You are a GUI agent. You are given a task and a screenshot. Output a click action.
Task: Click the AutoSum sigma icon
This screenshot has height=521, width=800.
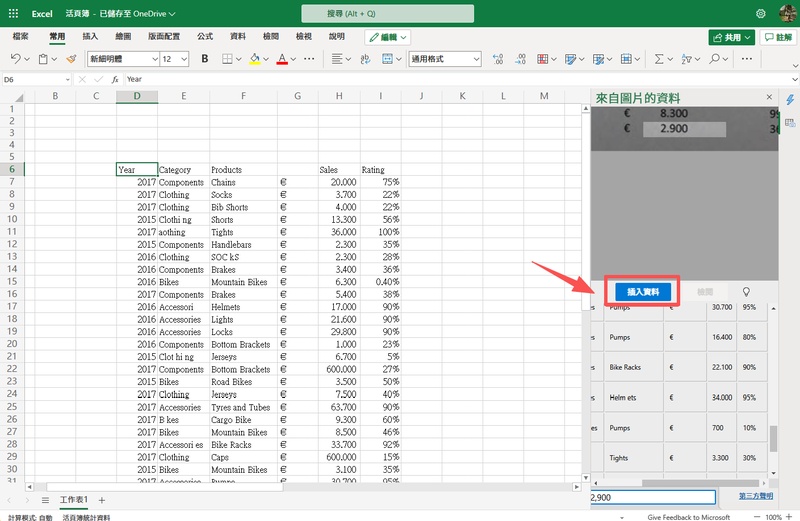pyautogui.click(x=660, y=59)
